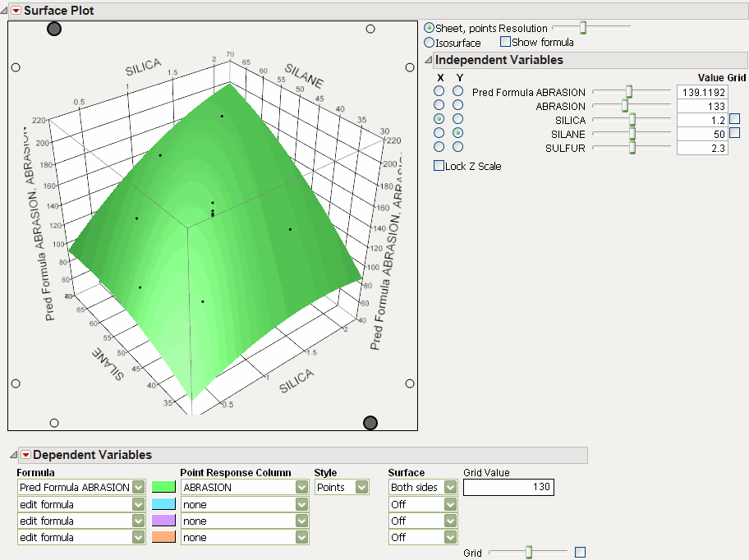
Task: Click the dark rotation handle at top-left of plot
Action: pyautogui.click(x=54, y=29)
